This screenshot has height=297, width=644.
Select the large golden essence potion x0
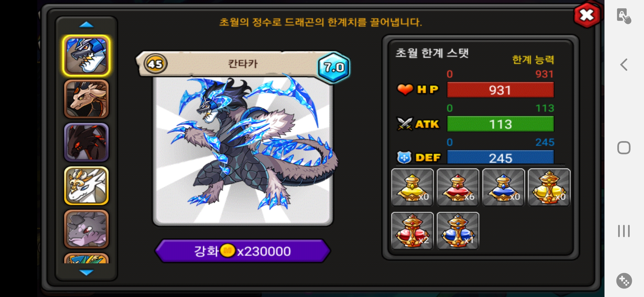pyautogui.click(x=549, y=187)
